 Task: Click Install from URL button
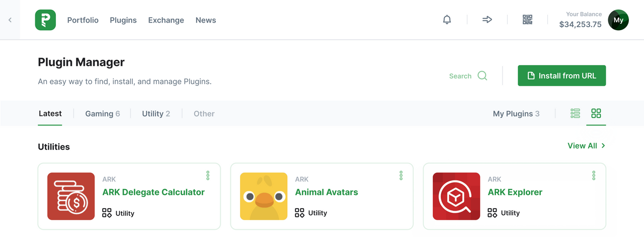click(561, 76)
